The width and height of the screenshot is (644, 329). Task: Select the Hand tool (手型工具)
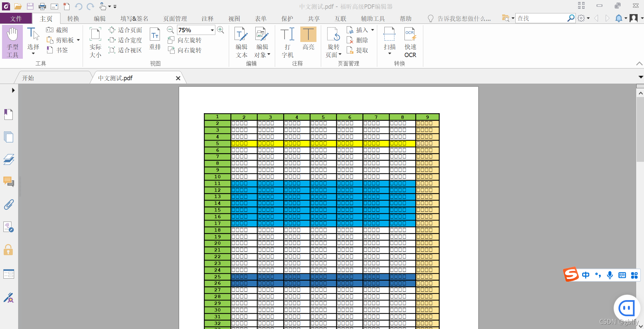[12, 42]
